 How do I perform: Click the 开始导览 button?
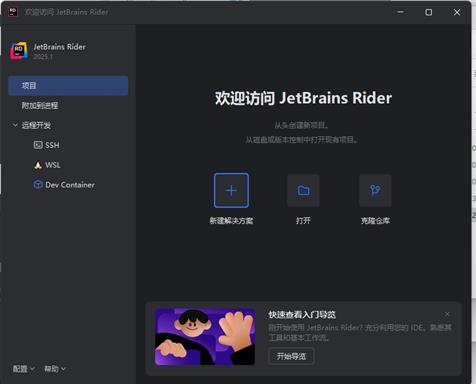point(291,356)
